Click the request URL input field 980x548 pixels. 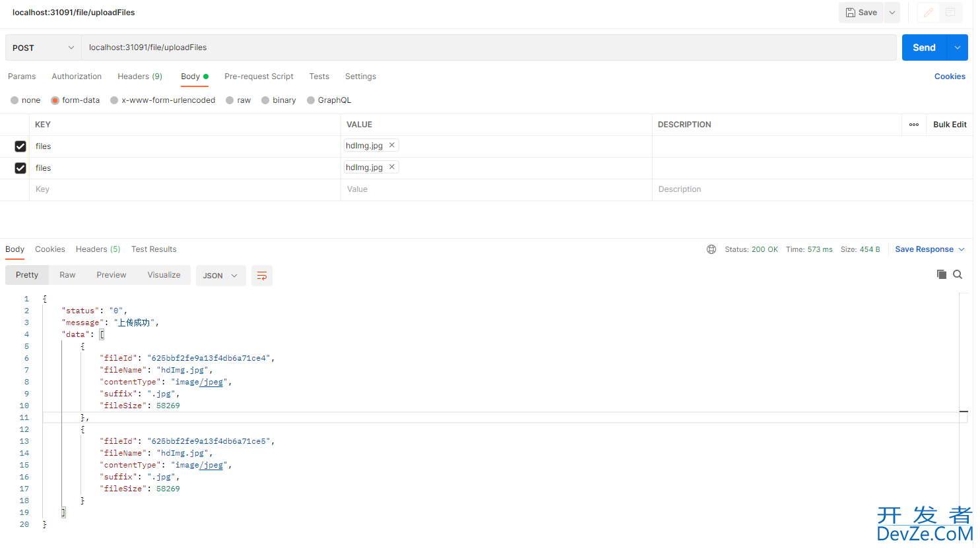pyautogui.click(x=488, y=47)
